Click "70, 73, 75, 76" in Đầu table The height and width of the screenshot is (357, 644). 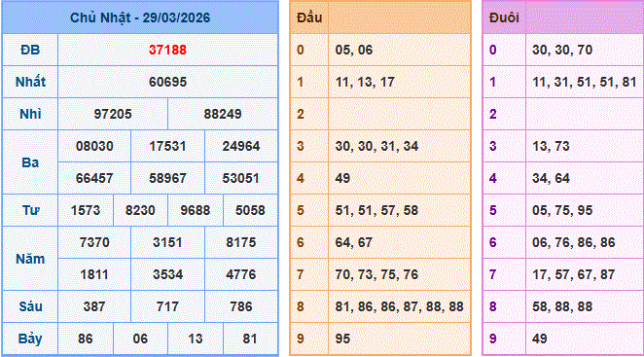point(376,274)
